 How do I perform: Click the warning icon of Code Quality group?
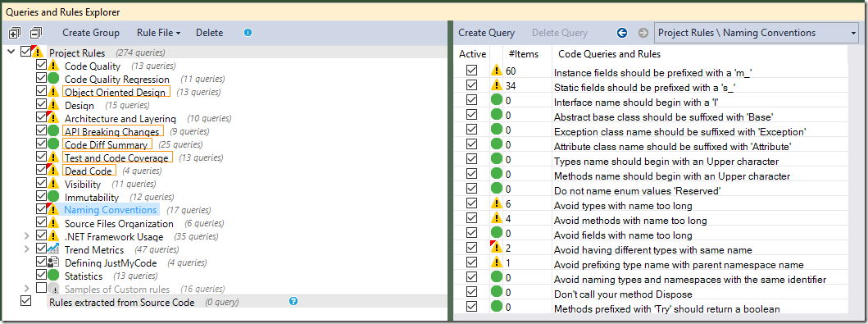point(53,66)
